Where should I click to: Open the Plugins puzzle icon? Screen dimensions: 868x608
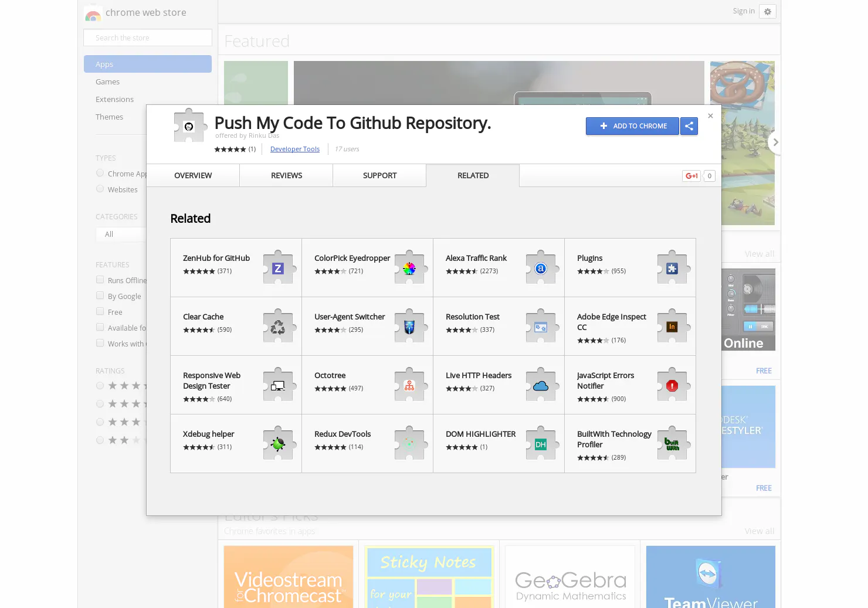coord(672,268)
